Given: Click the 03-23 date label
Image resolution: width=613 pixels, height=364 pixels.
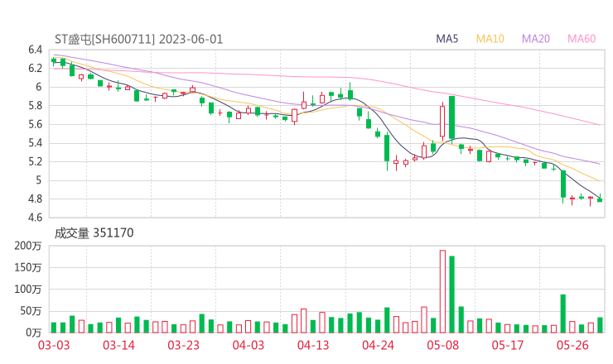Looking at the screenshot, I should click(183, 345).
